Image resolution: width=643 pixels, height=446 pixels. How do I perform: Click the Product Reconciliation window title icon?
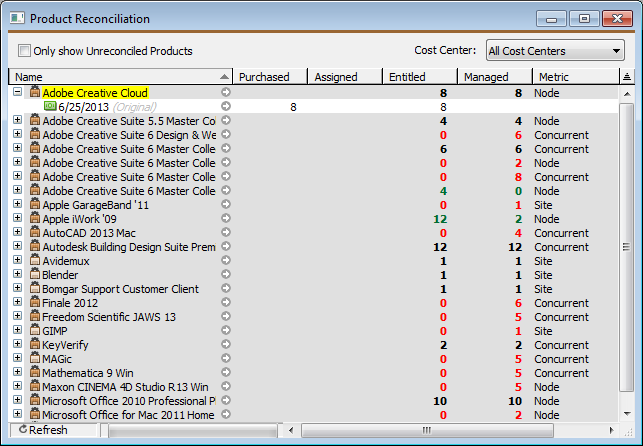(17, 18)
